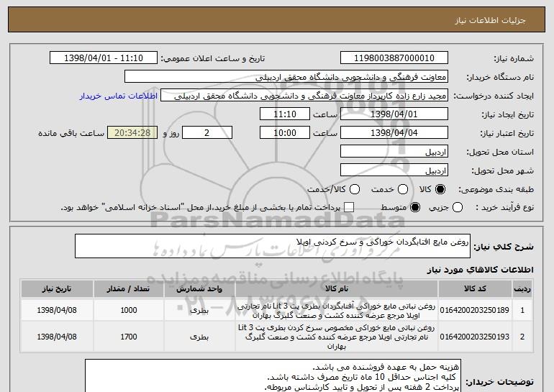The width and height of the screenshot is (554, 392).
Task: Click the sunflower oil product name in row 1
Action: click(x=337, y=311)
